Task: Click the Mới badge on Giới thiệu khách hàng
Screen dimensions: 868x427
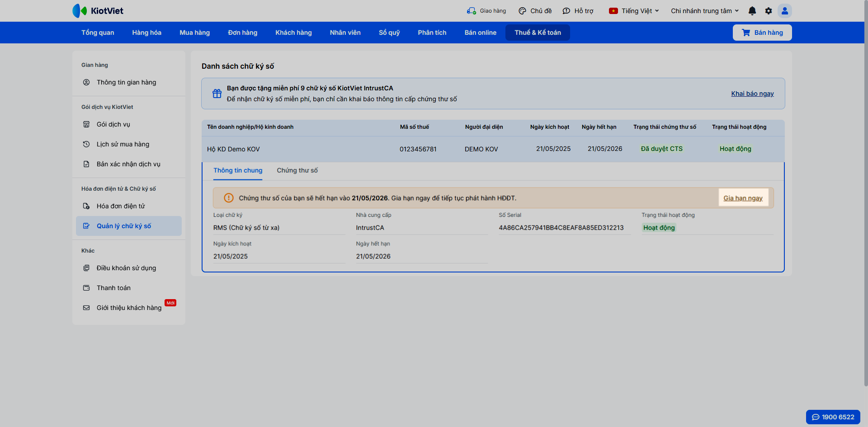Action: coord(170,303)
